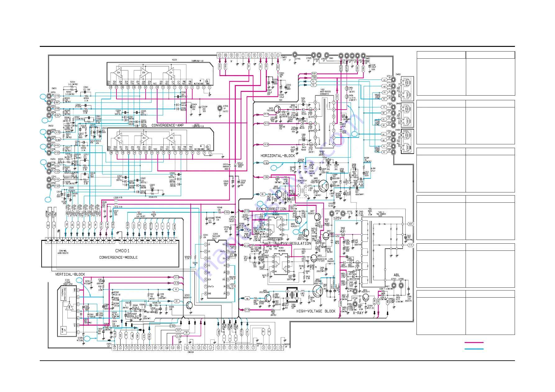The width and height of the screenshot is (555, 392).
Task: Click the GTP46 (AUTO) test point
Action: [220, 108]
